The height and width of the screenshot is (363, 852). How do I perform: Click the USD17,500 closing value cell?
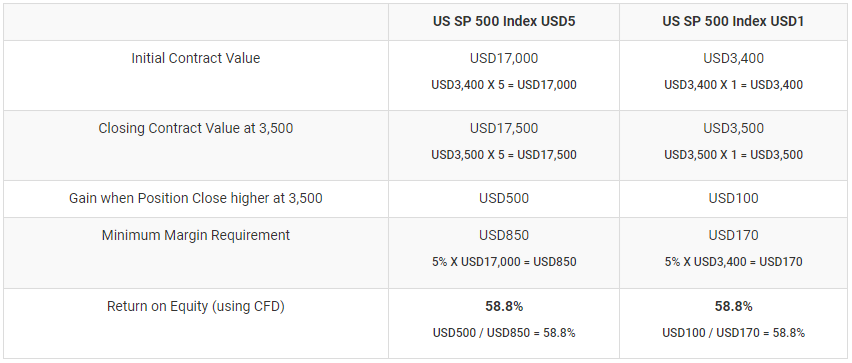(x=504, y=128)
